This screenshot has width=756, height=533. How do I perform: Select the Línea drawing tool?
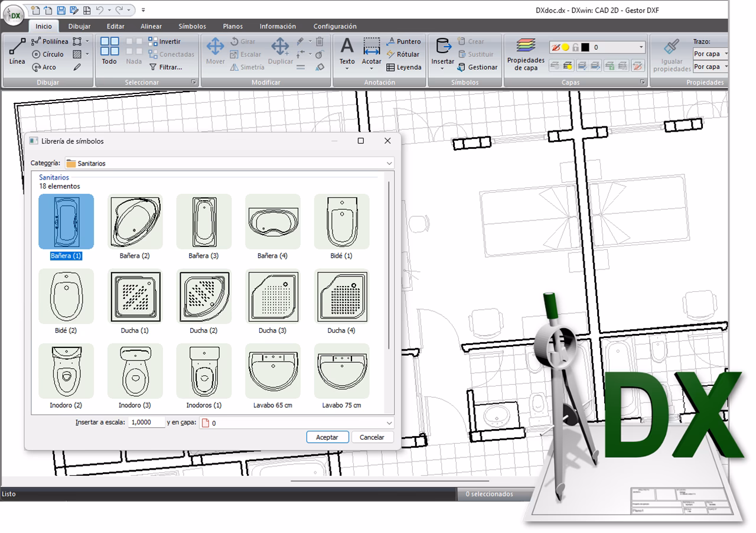pos(17,52)
